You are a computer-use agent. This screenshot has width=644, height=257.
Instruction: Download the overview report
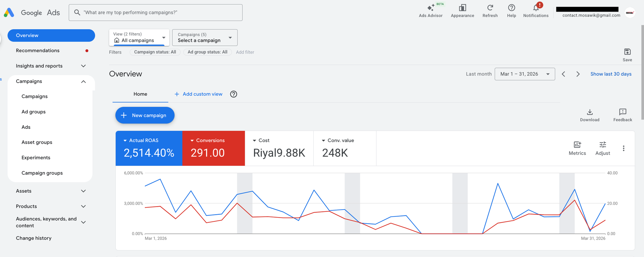click(590, 112)
